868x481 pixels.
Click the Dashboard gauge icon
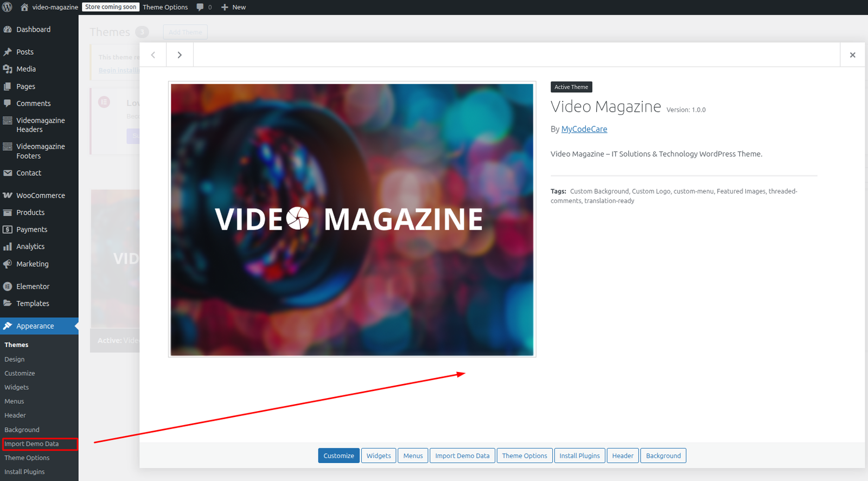(x=8, y=29)
